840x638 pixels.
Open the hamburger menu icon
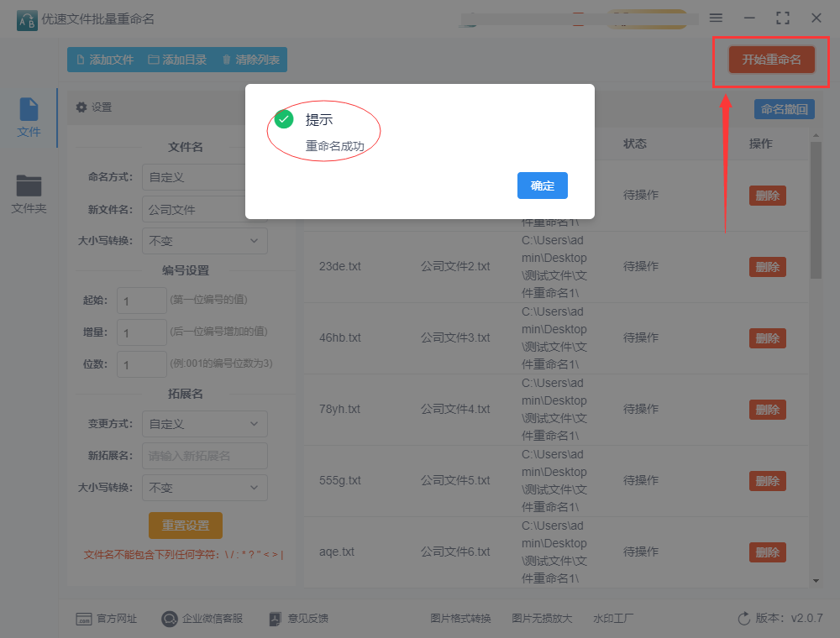[716, 18]
